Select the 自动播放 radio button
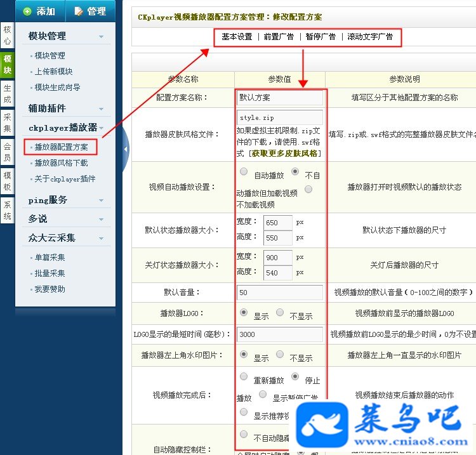The height and width of the screenshot is (455, 476). [244, 171]
